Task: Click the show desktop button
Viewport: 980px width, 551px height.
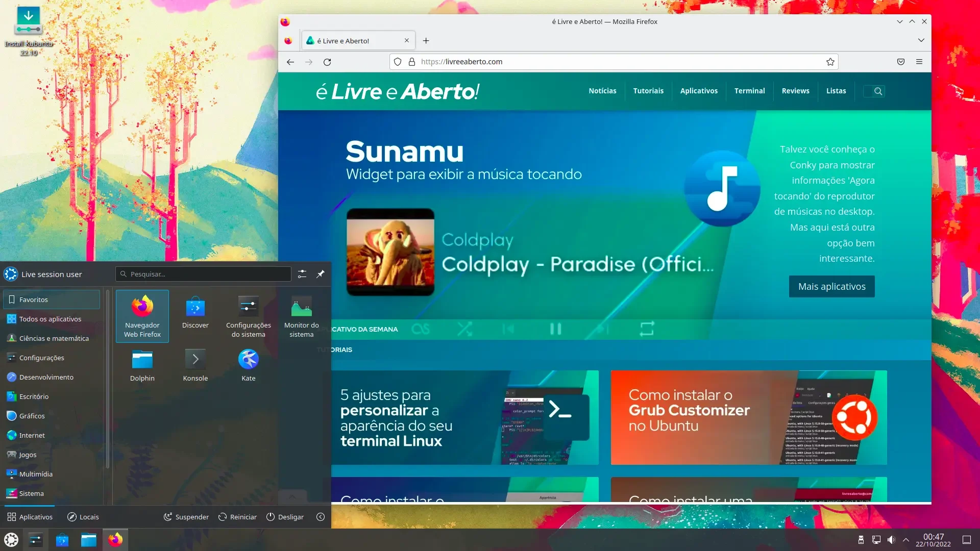Action: 967,540
